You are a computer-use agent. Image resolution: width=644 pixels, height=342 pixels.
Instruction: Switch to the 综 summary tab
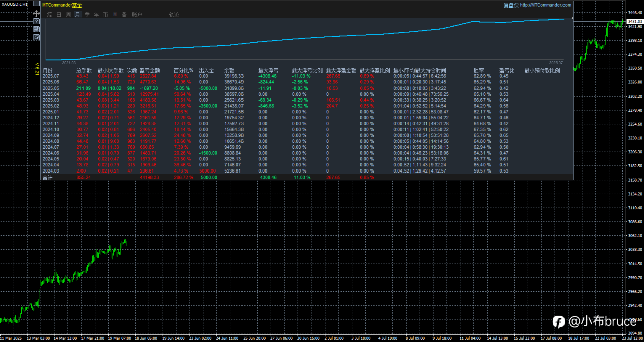coord(50,15)
